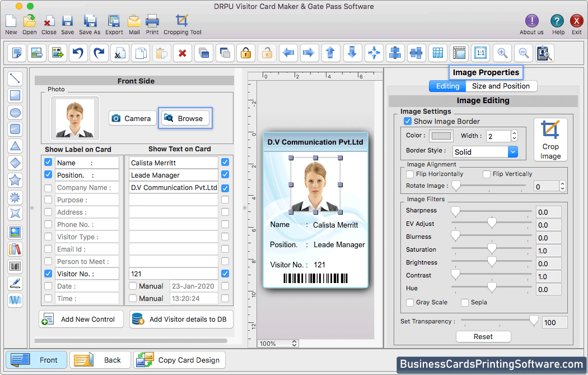Image resolution: width=588 pixels, height=375 pixels.
Task: Click the Camera button
Action: pos(132,118)
